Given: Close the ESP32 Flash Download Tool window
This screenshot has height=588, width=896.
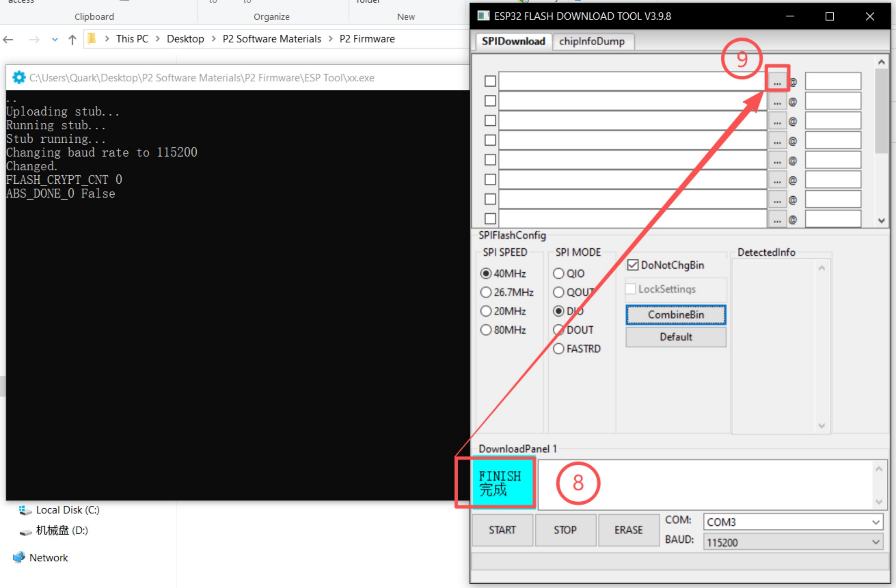Looking at the screenshot, I should point(870,16).
